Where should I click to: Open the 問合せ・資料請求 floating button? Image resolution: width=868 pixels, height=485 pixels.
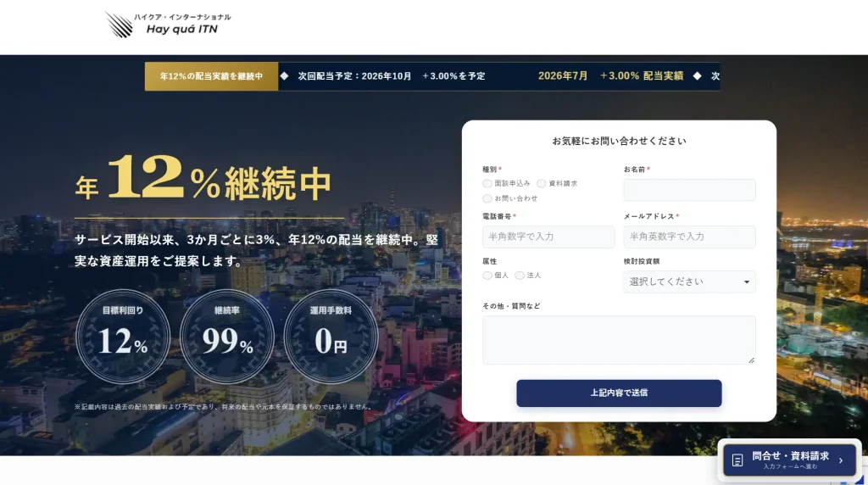coord(789,460)
